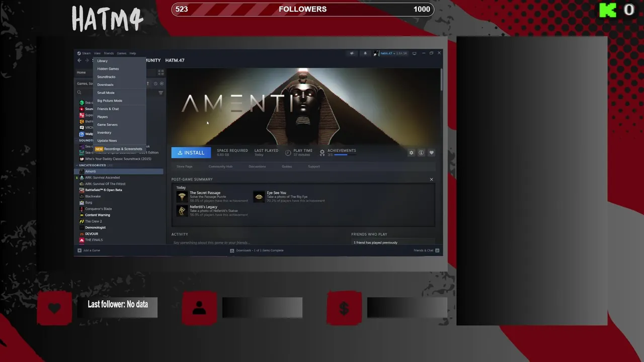The width and height of the screenshot is (644, 362).
Task: Open the Guides link
Action: pyautogui.click(x=287, y=166)
